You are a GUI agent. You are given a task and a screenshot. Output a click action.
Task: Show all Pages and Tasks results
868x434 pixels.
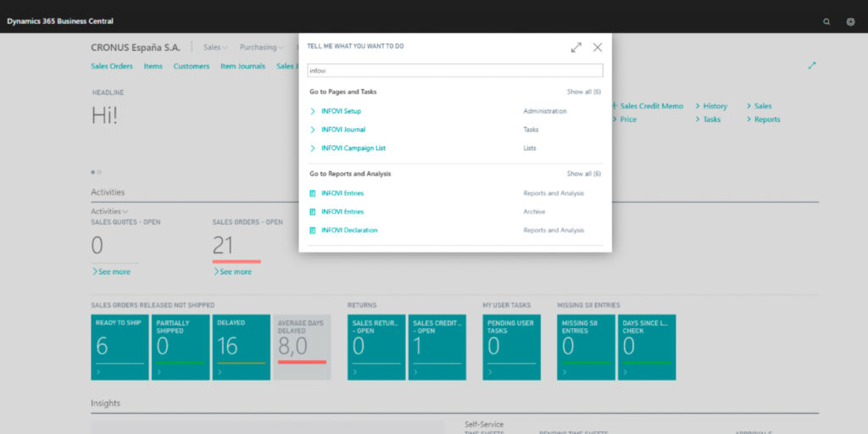(x=583, y=92)
